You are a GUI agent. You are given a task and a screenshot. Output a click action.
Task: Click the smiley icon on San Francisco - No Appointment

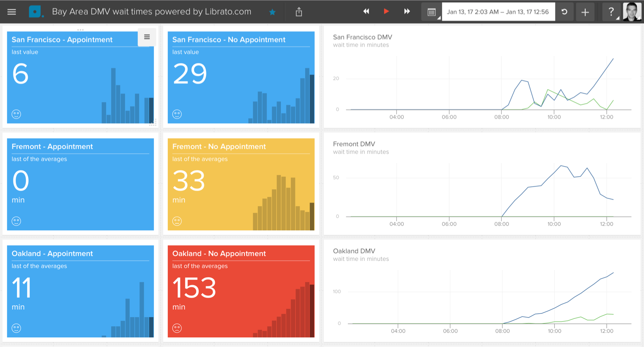point(177,114)
